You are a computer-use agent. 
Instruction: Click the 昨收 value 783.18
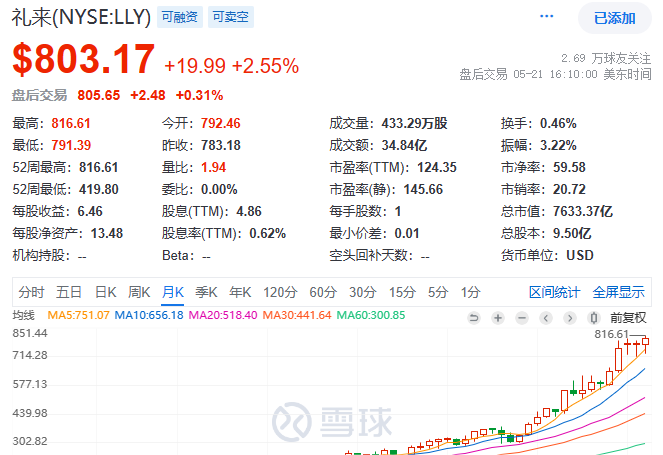tap(221, 145)
